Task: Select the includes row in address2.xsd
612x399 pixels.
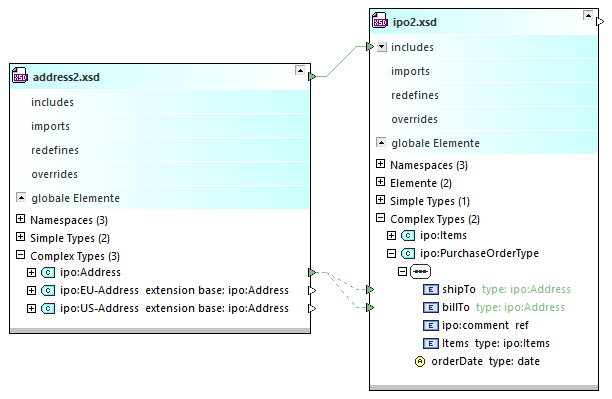Action: [x=160, y=102]
